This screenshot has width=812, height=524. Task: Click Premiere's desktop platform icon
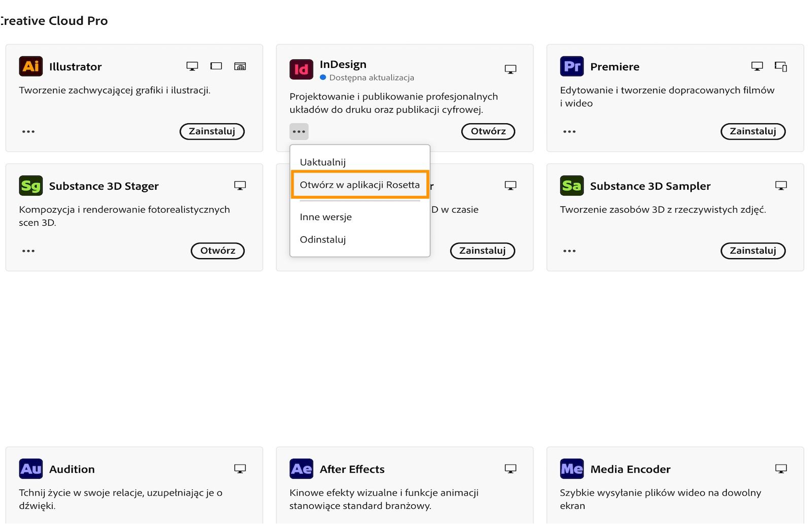[x=757, y=66]
